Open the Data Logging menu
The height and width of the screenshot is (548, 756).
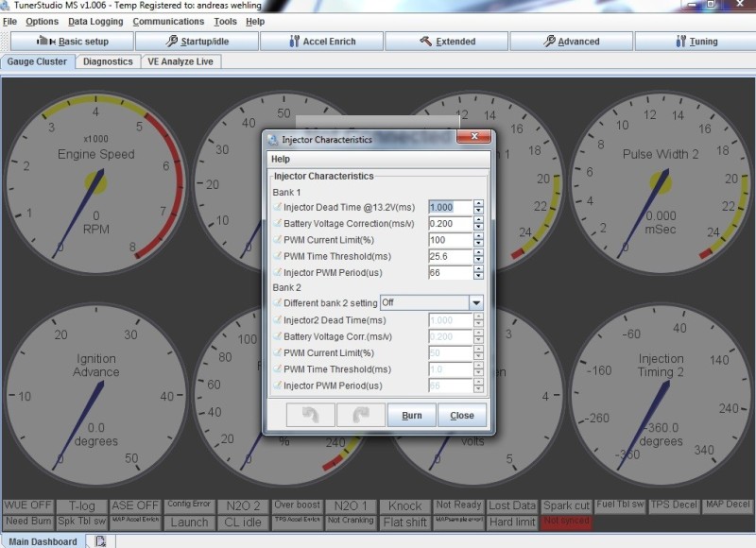pyautogui.click(x=95, y=21)
